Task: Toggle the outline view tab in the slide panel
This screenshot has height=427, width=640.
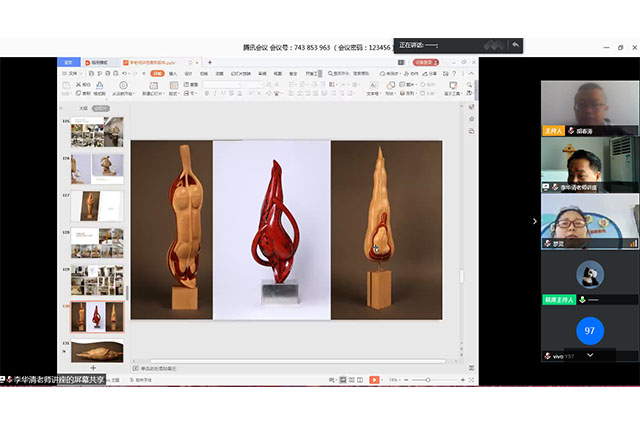Action: point(83,107)
